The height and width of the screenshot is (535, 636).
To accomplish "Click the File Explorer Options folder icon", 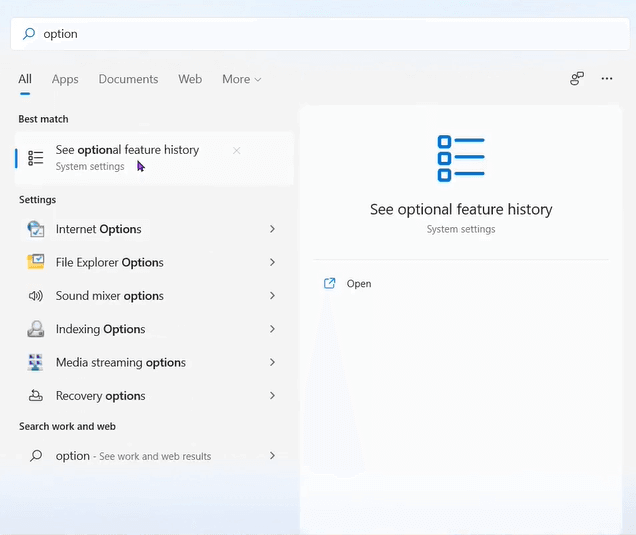I will pos(36,262).
